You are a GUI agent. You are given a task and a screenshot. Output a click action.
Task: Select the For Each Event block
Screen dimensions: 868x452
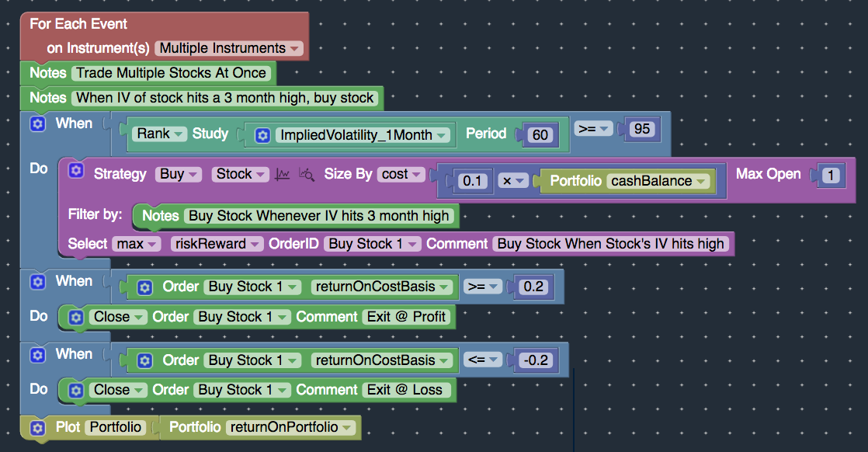(78, 24)
